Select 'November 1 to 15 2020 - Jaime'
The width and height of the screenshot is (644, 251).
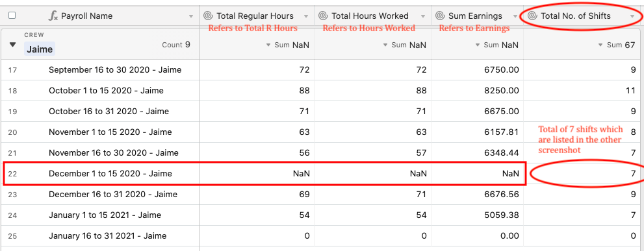coord(110,132)
